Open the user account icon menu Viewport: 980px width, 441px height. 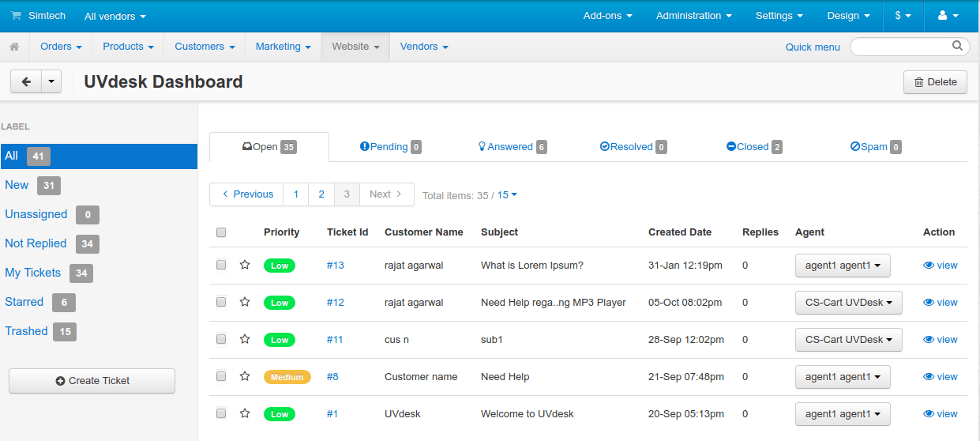pyautogui.click(x=948, y=16)
